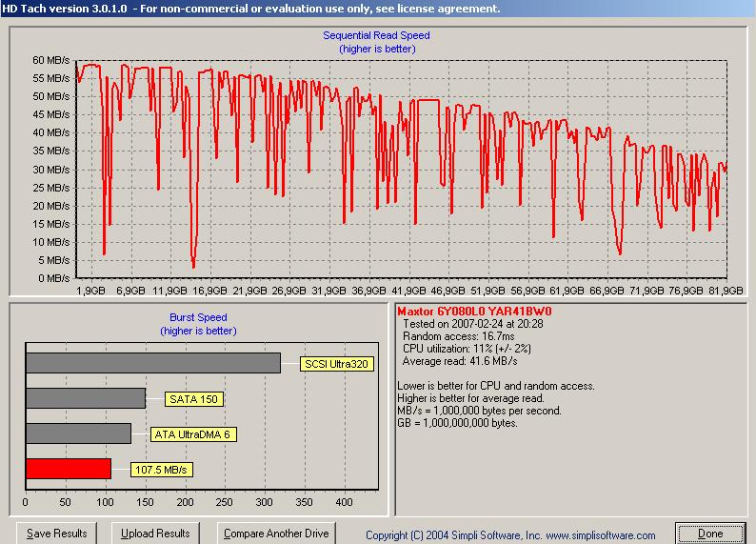Click the gray ATA UltraDMA 6 bar
Screen dimensions: 756x544
[79, 433]
